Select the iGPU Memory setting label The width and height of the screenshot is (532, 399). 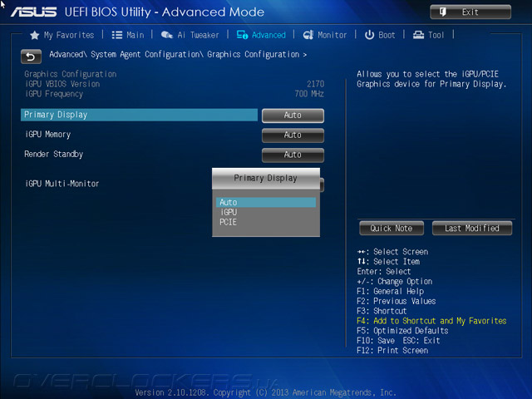coord(48,135)
